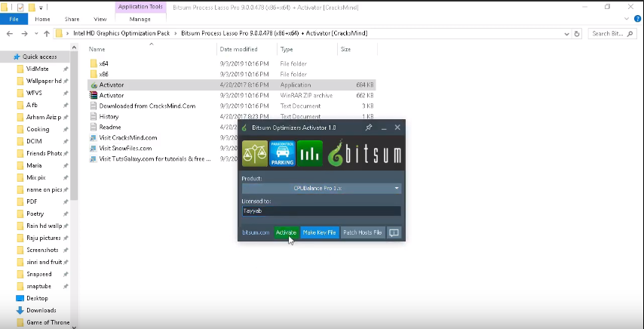Screen dimensions: 644x329
Task: Click the Patch Hosts File button
Action: [363, 232]
